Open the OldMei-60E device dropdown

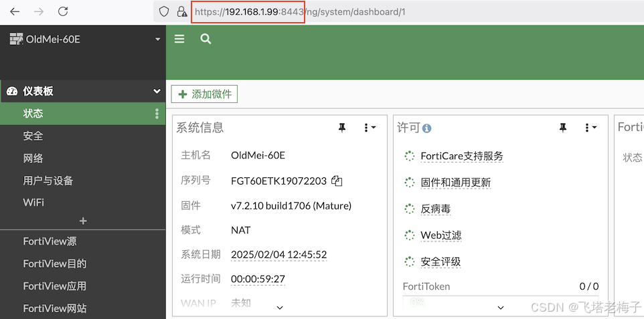[x=158, y=39]
